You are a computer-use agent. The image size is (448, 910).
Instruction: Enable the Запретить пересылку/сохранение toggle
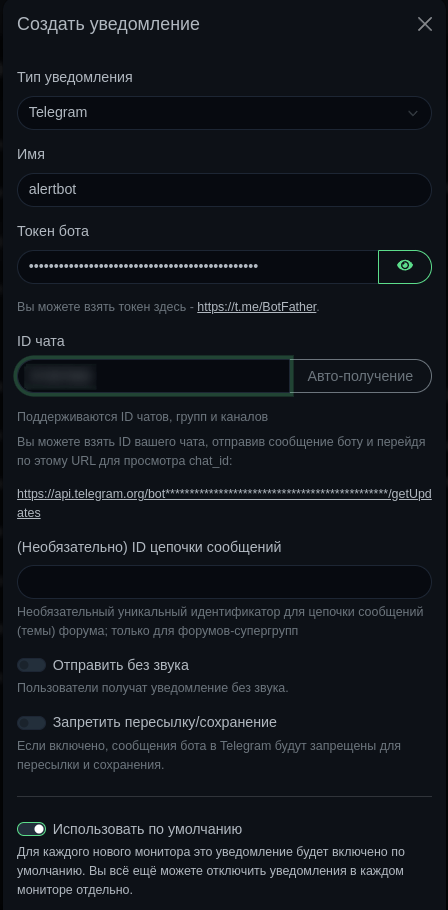(x=31, y=723)
